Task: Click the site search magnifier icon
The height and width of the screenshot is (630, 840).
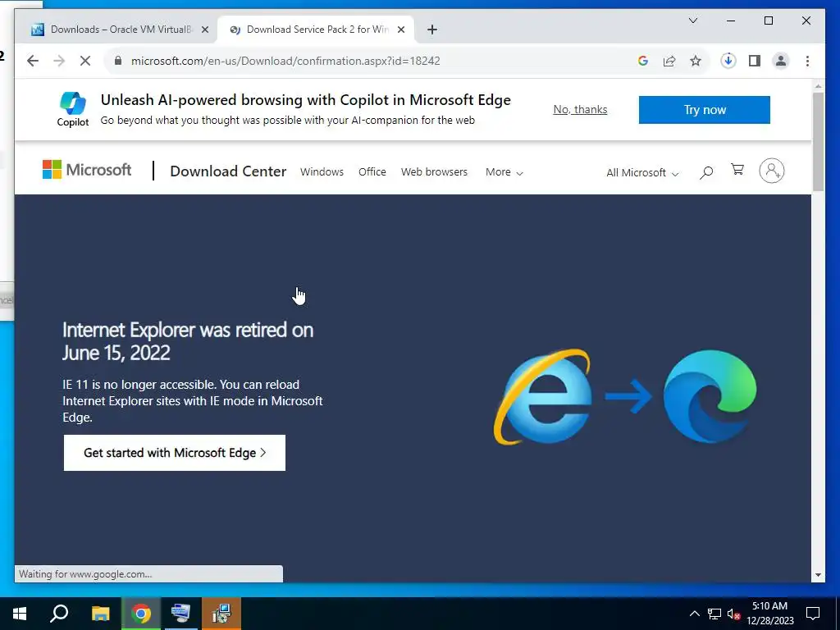Action: (706, 172)
